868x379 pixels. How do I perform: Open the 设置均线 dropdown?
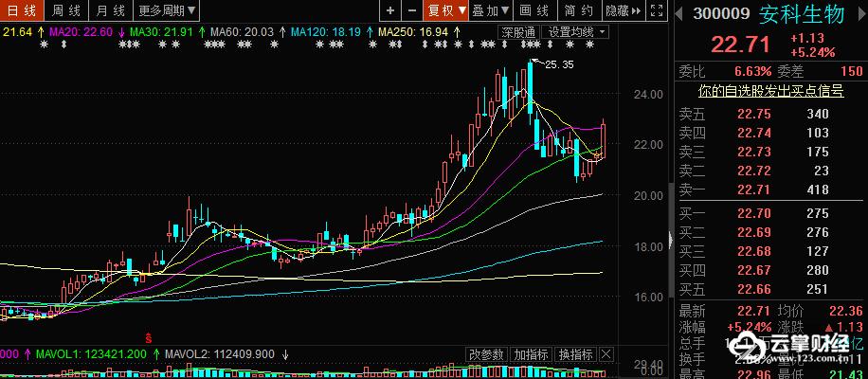(x=577, y=32)
